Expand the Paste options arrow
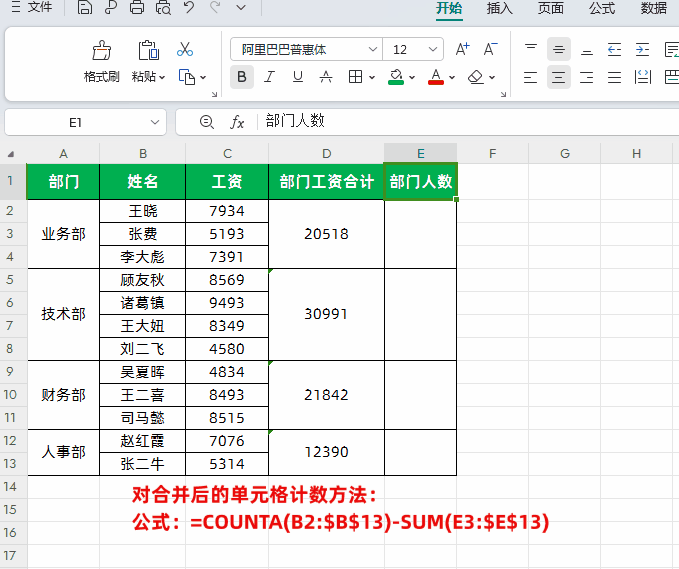The width and height of the screenshot is (679, 569). (x=162, y=78)
